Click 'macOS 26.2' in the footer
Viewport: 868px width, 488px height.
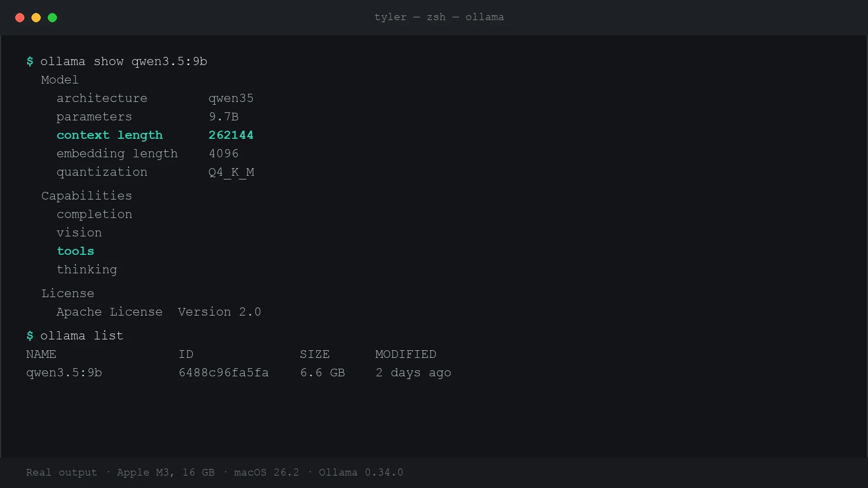(x=267, y=472)
